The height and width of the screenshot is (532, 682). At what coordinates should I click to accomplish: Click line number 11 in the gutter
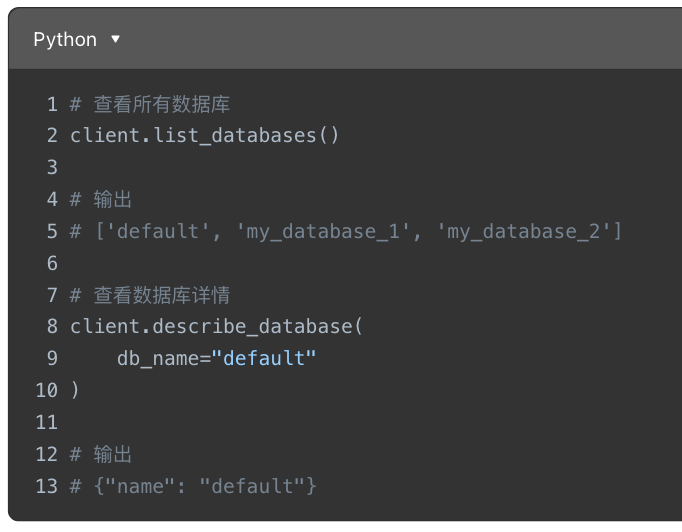[x=47, y=422]
